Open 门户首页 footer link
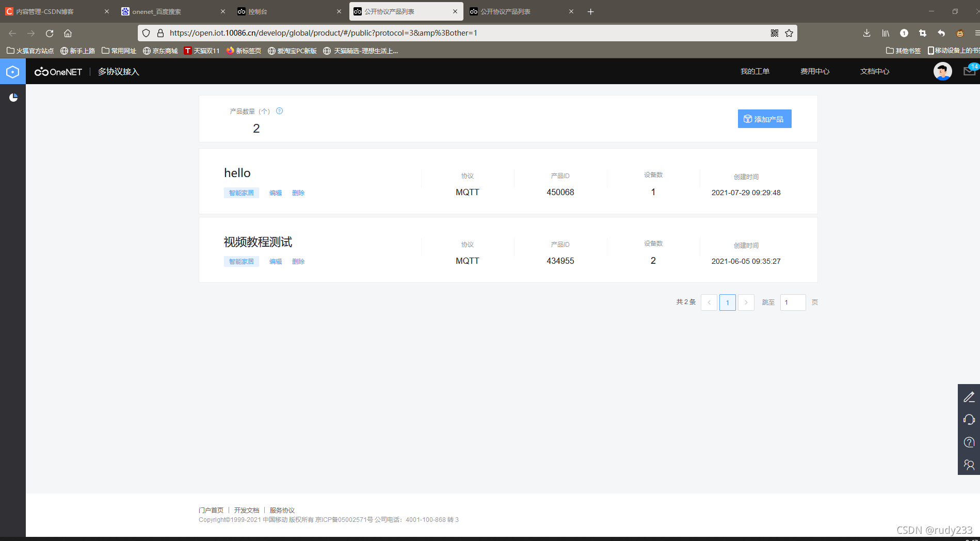The height and width of the screenshot is (541, 980). tap(211, 510)
